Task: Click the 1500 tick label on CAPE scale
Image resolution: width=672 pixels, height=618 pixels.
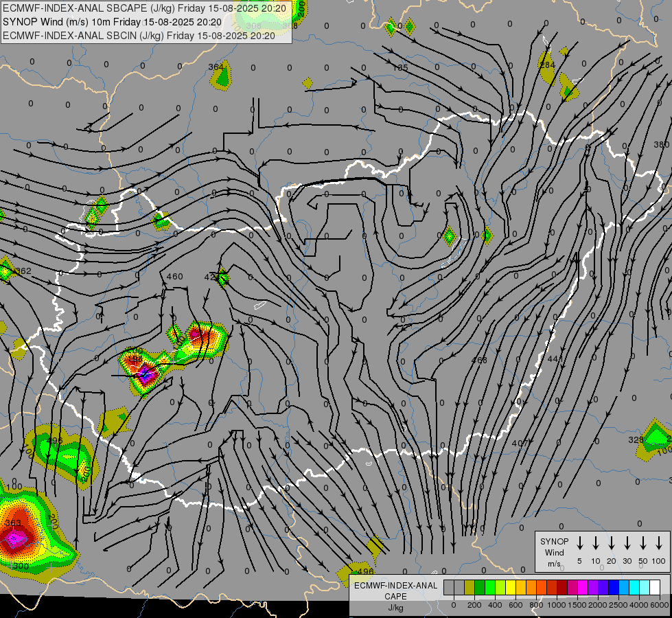Action: [577, 605]
